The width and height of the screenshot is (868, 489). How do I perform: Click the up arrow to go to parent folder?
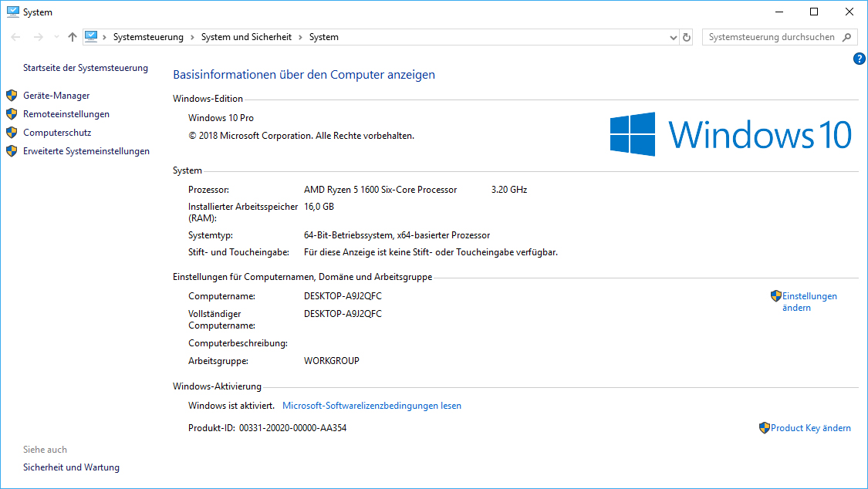point(72,36)
